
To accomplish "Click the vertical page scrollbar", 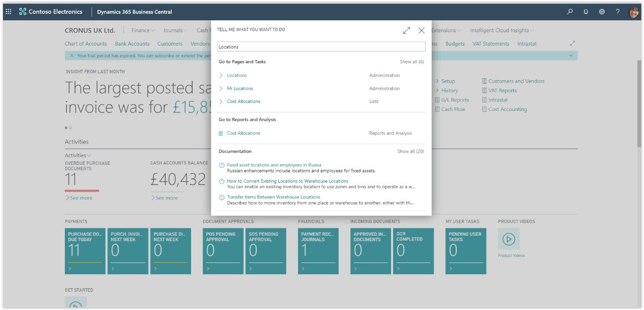I will [x=639, y=104].
